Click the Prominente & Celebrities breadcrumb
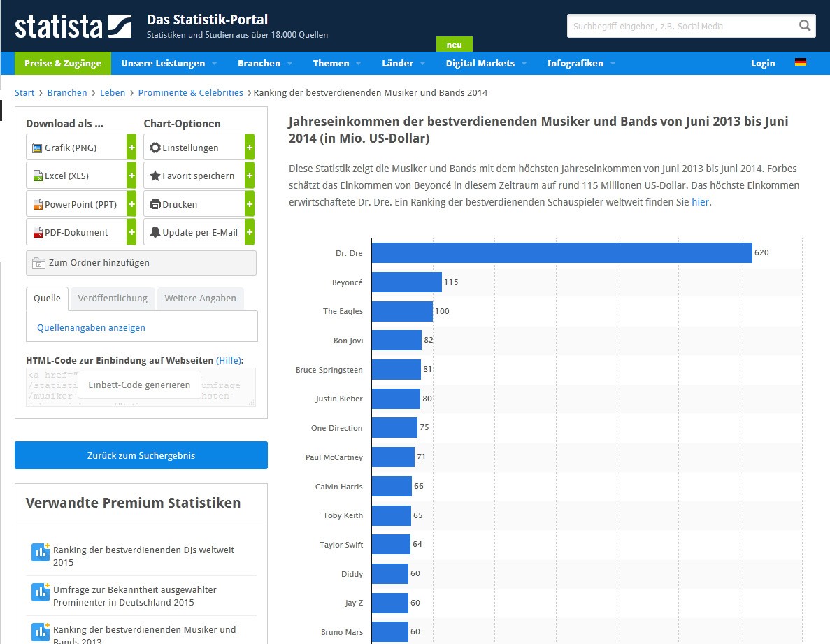The image size is (830, 644). pyautogui.click(x=191, y=92)
